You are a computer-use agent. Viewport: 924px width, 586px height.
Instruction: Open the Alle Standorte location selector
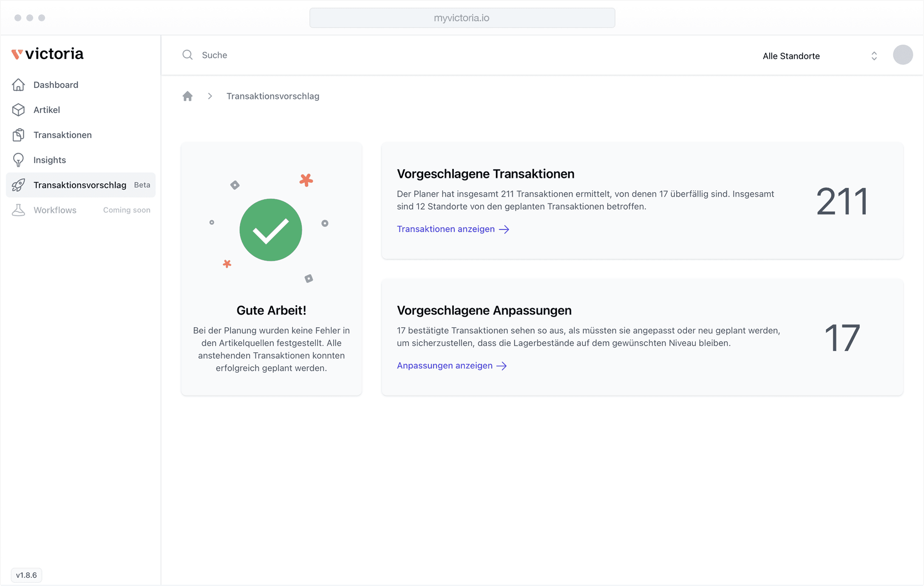click(x=791, y=56)
